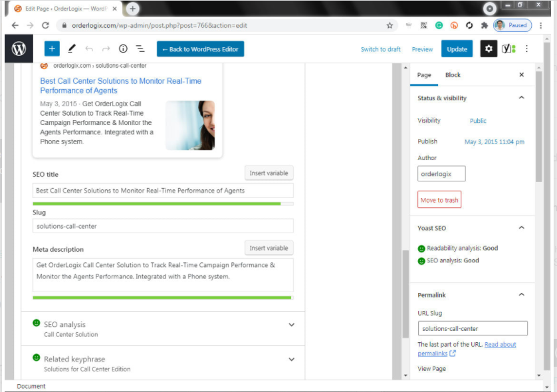Open the three-dot options menu in editor
Screen dimensions: 557x392
[527, 49]
